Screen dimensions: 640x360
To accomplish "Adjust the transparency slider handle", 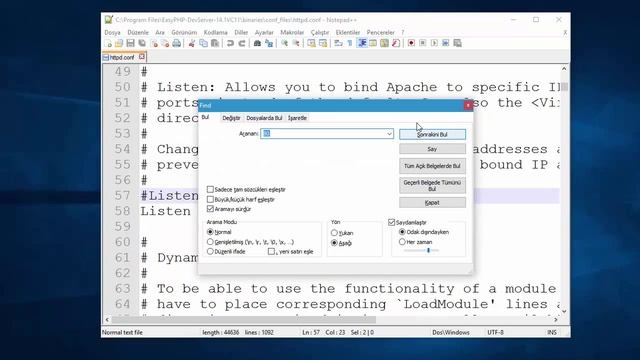I will click(x=428, y=250).
